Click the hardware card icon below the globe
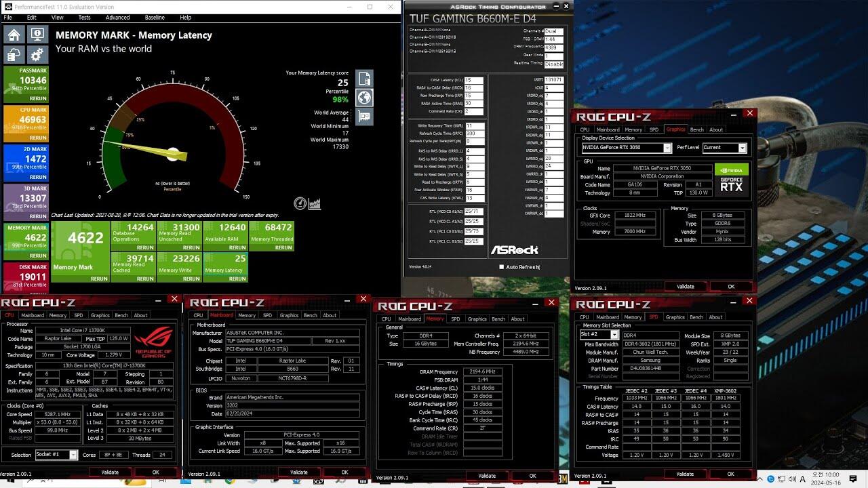Image resolution: width=868 pixels, height=488 pixels. pos(364,117)
